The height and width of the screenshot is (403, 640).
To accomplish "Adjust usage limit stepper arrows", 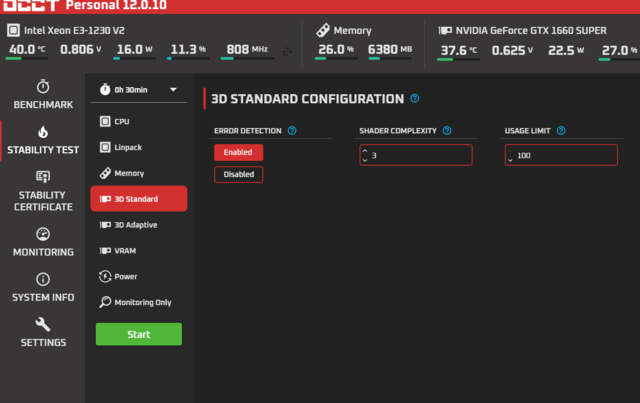I will tap(510, 155).
